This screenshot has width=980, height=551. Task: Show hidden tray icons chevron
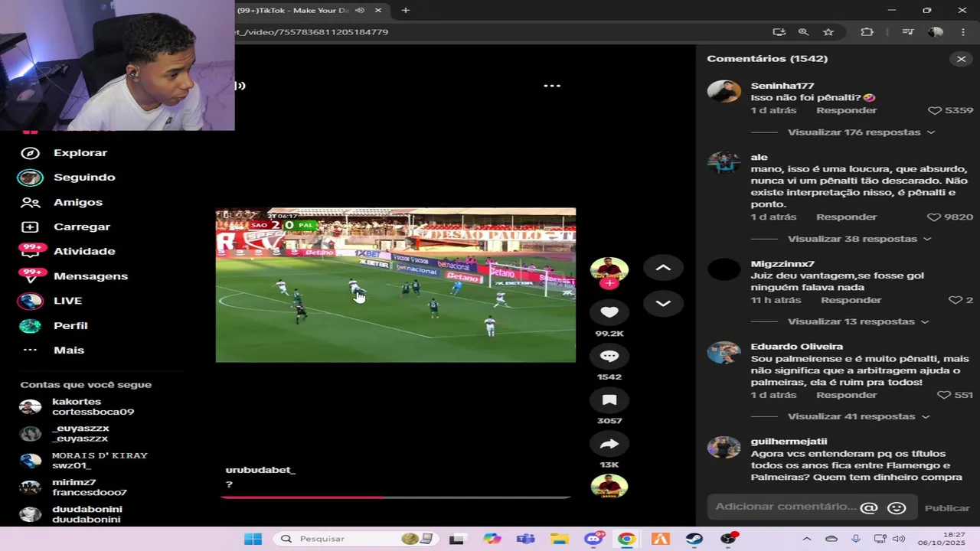tap(806, 539)
